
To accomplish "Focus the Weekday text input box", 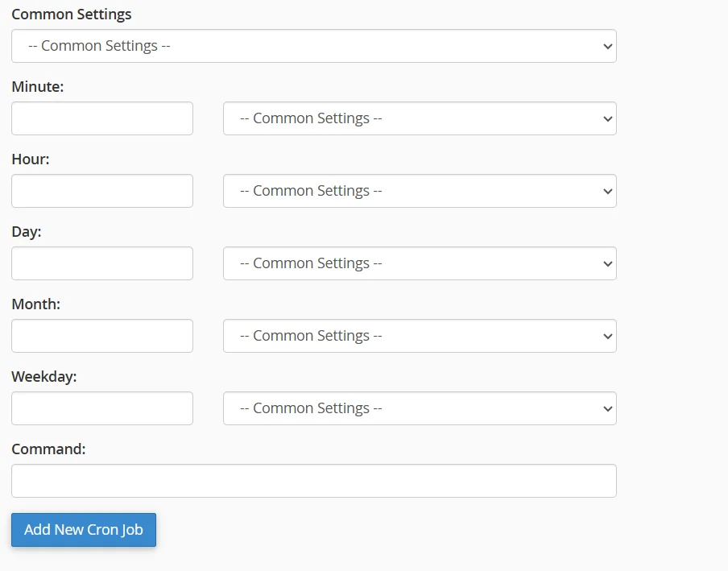I will (x=102, y=408).
